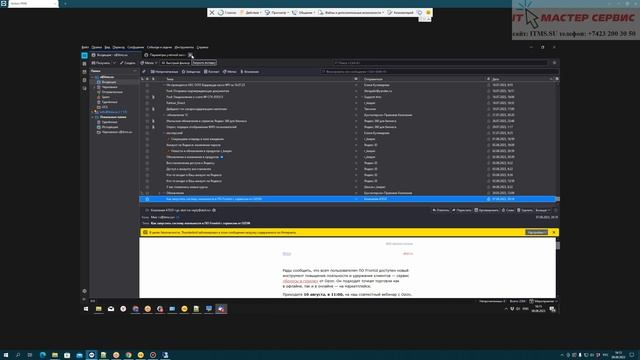Open File Explorer on remote taskbar
Viewport: 640px width, 360px height.
coord(98,309)
